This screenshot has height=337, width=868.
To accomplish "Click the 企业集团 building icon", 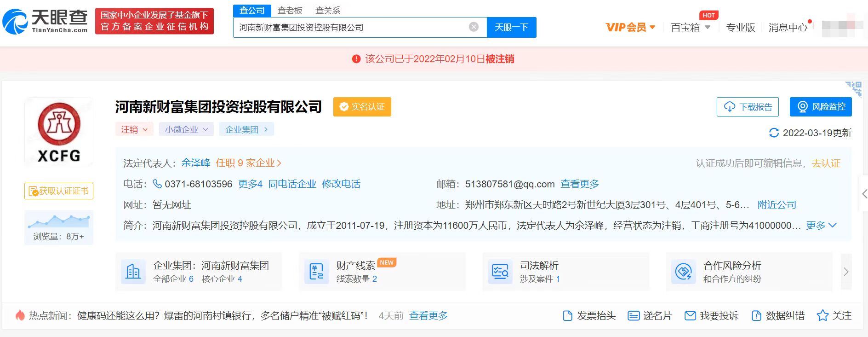I will (x=133, y=272).
